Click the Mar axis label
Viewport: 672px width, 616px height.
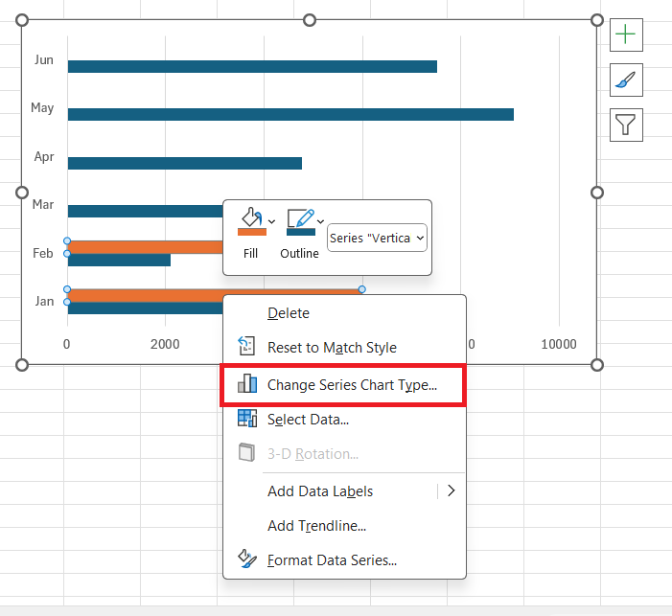pyautogui.click(x=43, y=205)
